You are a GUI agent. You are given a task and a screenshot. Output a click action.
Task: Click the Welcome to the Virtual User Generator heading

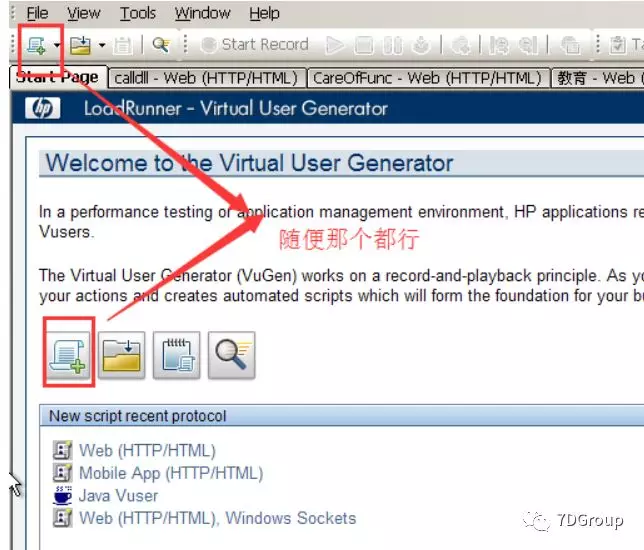click(x=249, y=163)
